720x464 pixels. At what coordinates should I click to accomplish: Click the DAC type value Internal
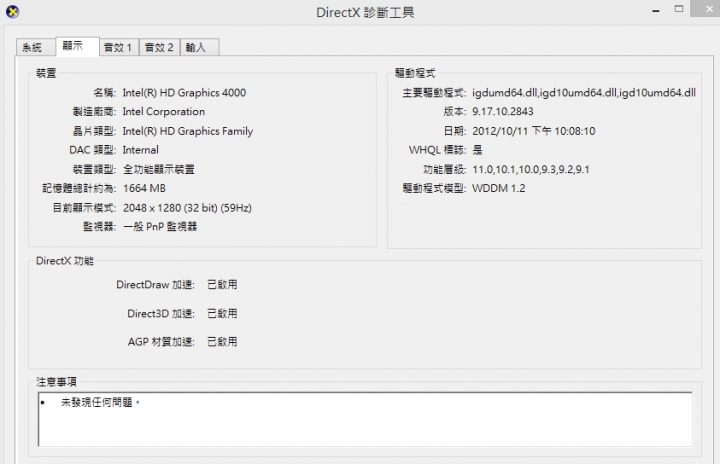coord(141,150)
